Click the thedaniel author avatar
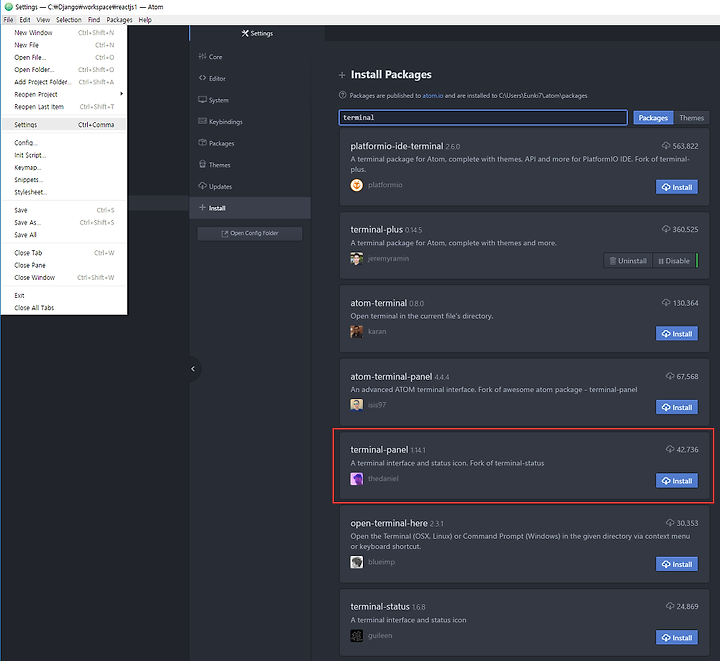The height and width of the screenshot is (661, 720). (x=357, y=479)
